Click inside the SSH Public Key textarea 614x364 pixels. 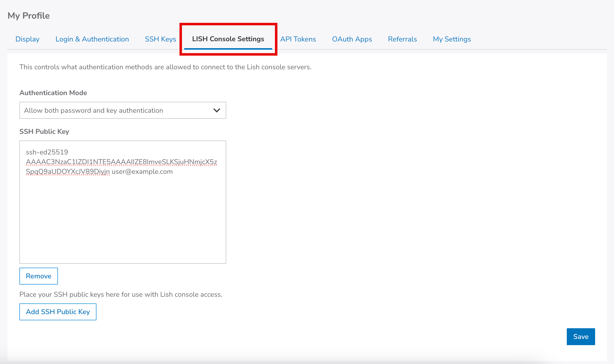coord(123,218)
